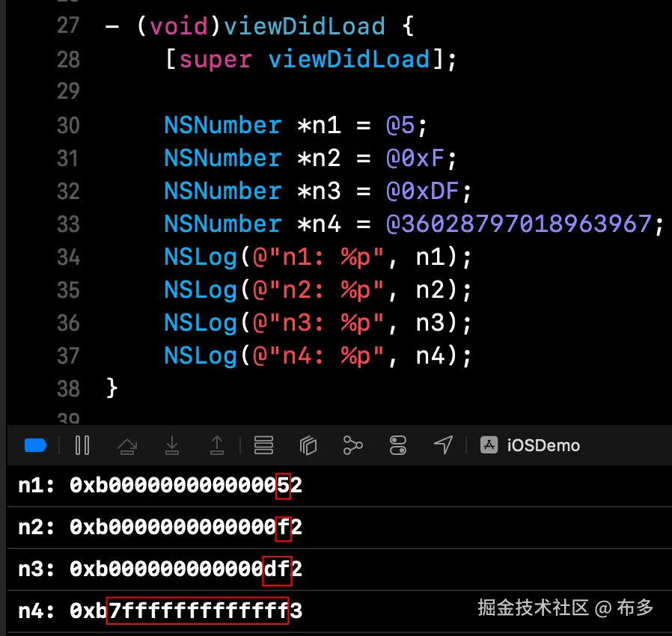Screen dimensions: 672x636
Task: Click the @5 literal on line 30
Action: 400,126
